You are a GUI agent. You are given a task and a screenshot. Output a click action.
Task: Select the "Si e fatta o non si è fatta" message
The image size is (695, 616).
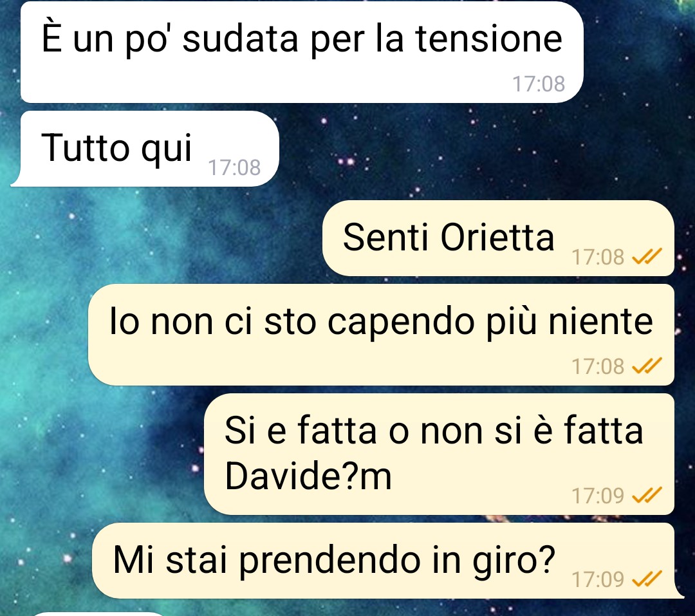click(x=439, y=454)
